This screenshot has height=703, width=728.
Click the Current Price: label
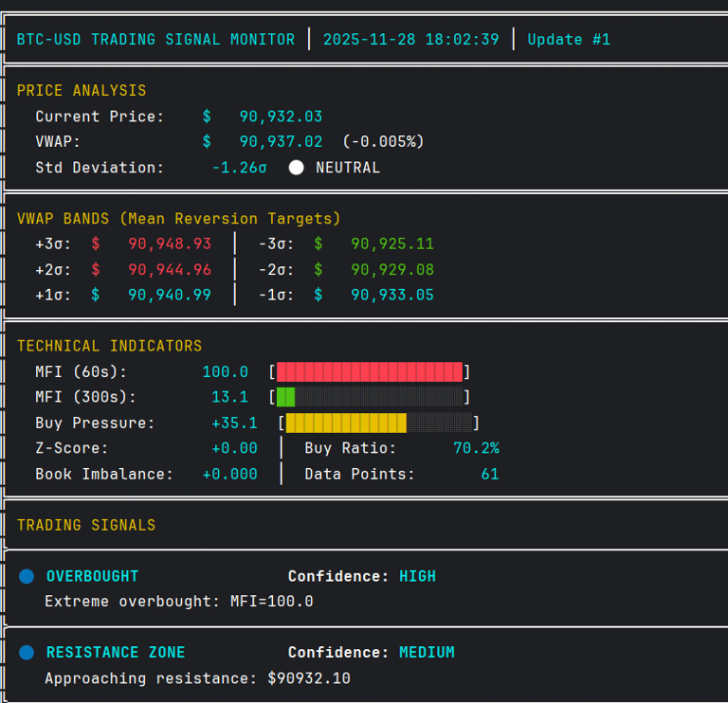click(x=100, y=117)
